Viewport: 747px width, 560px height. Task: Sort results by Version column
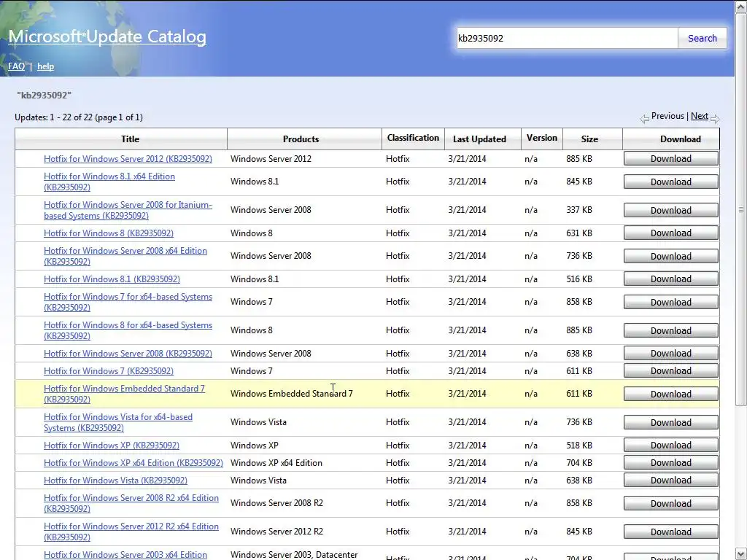542,138
